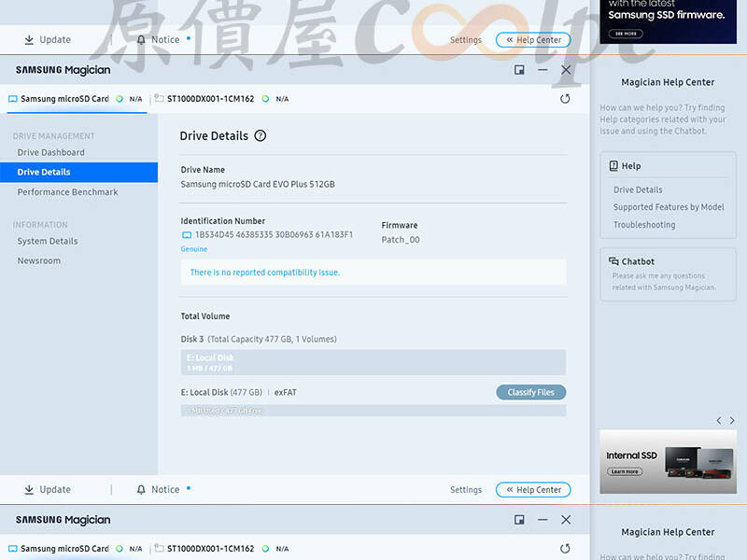Click the 'Disk 3 (Total Capacity 477 GB, 1 Volumes)' text
Screen dimensions: 747x560
click(259, 339)
